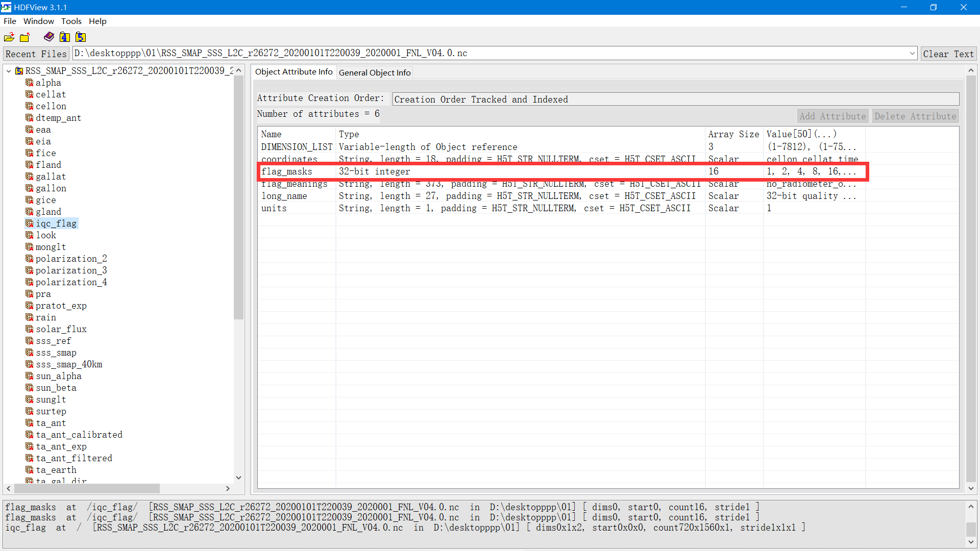Click the Close file toolbar icon
This screenshot has height=551, width=980.
tap(24, 37)
